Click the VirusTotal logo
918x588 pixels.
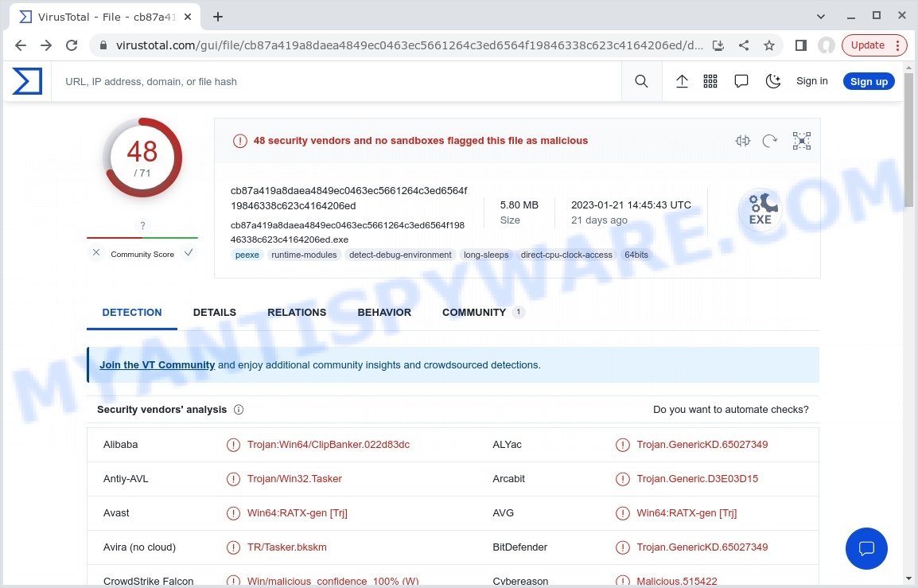(27, 81)
